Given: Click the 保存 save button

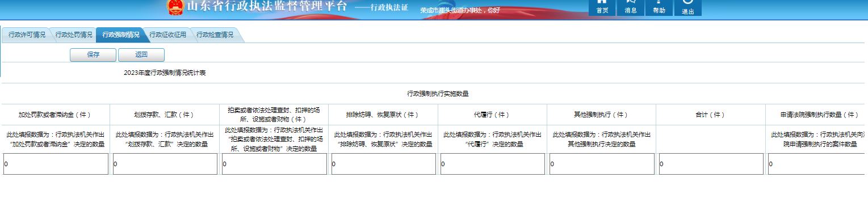Looking at the screenshot, I should 93,55.
